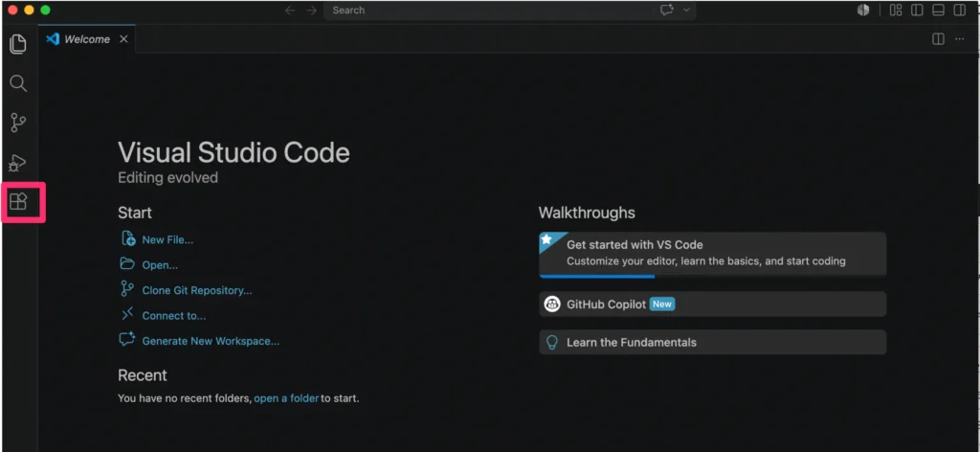The width and height of the screenshot is (980, 452).
Task: Click Clone Git Repository...
Action: [197, 291]
